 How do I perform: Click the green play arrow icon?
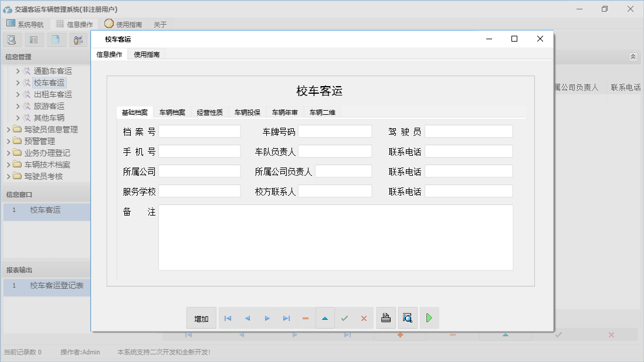pos(429,318)
